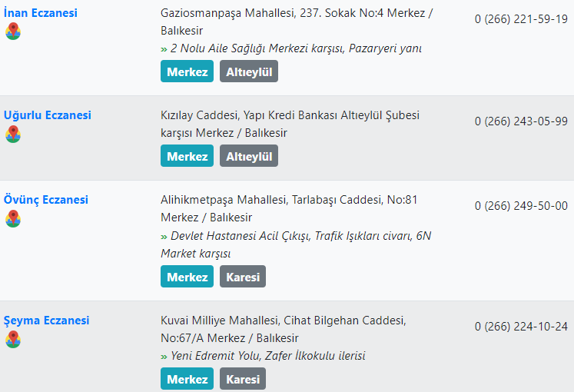Open map pin for Uğurlu Eczanesi
Viewport: 574px width, 392px height.
(x=13, y=134)
